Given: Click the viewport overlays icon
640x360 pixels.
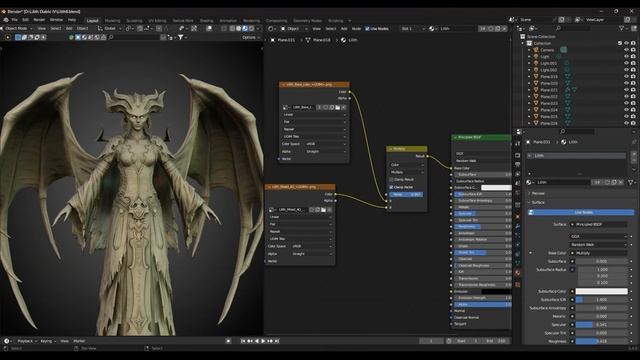Looking at the screenshot, I should click(209, 29).
